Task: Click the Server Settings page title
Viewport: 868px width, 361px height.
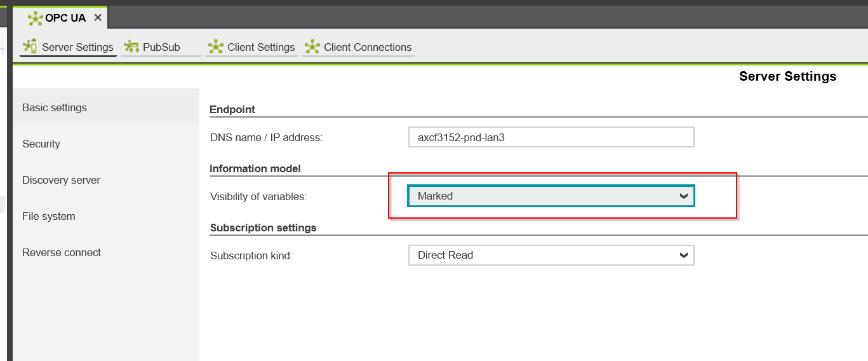Action: point(787,76)
